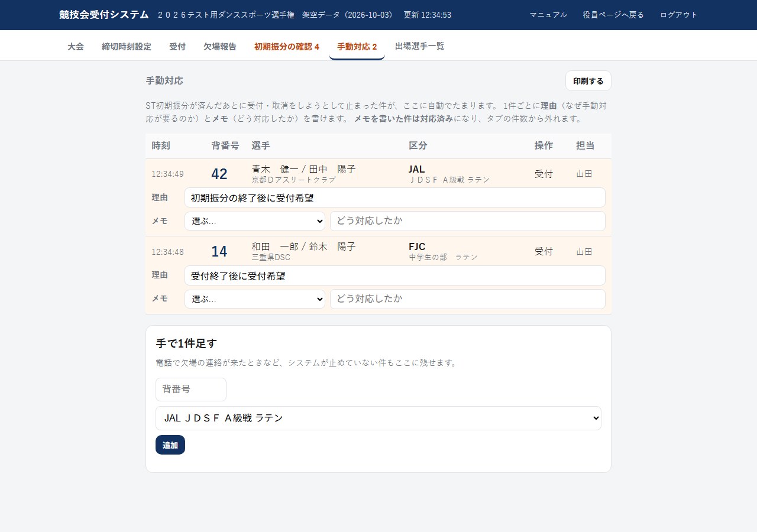Click 山田 in bib 14 row
Image resolution: width=757 pixels, height=532 pixels.
(x=584, y=252)
